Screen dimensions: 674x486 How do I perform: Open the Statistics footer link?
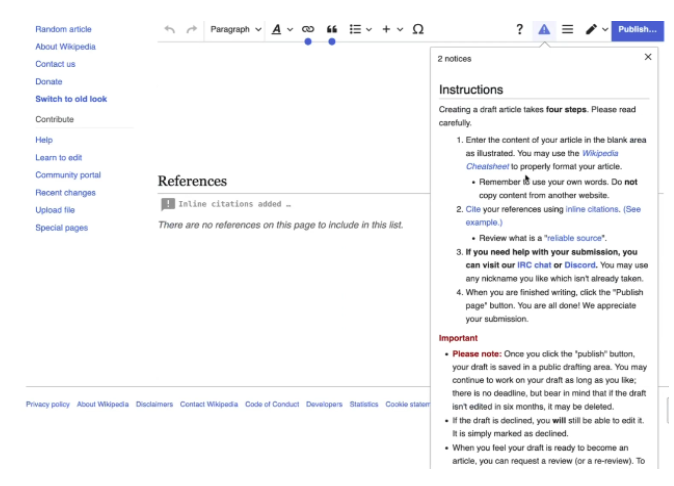click(x=364, y=404)
